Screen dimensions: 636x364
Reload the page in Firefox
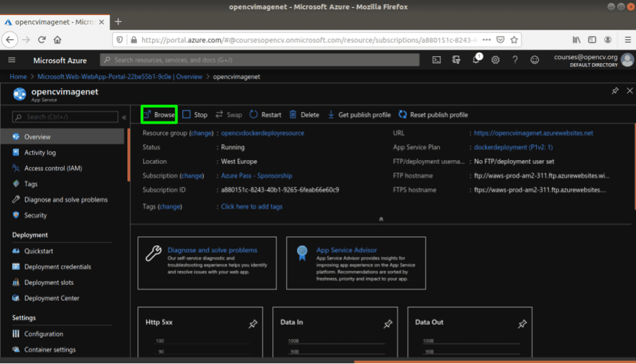[x=41, y=40]
